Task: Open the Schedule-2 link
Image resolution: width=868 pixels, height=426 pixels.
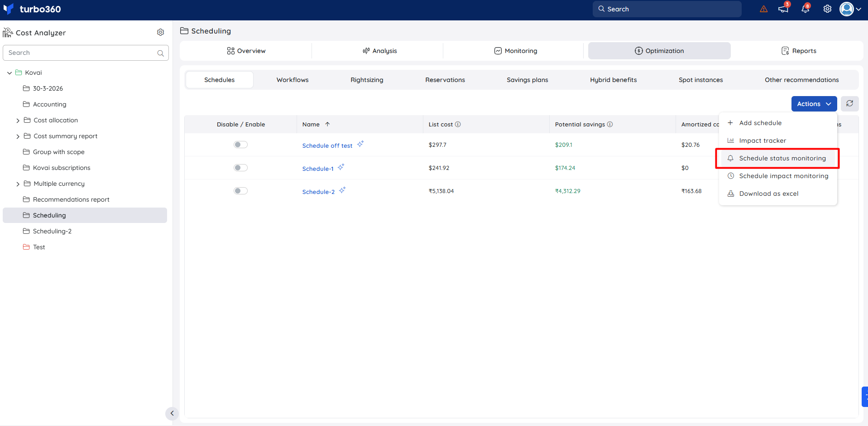Action: [318, 192]
